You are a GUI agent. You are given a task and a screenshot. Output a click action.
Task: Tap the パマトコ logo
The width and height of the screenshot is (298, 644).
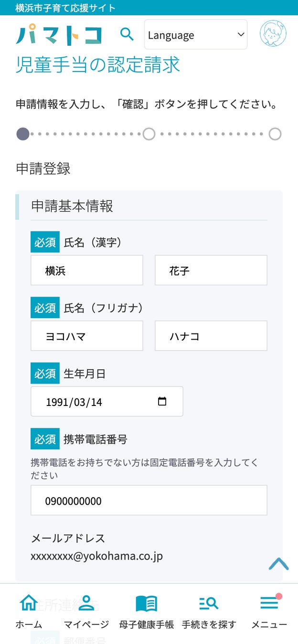pyautogui.click(x=59, y=34)
